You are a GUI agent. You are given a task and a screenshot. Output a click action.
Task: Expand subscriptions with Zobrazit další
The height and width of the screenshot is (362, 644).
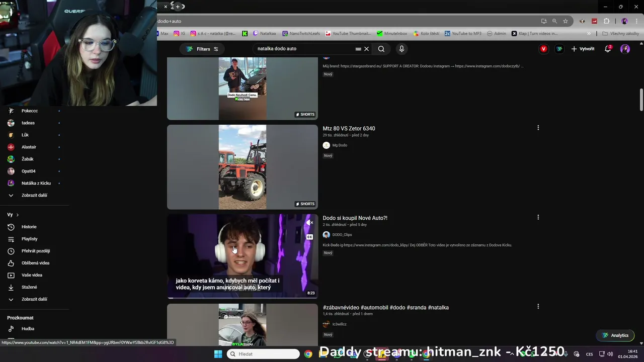34,195
